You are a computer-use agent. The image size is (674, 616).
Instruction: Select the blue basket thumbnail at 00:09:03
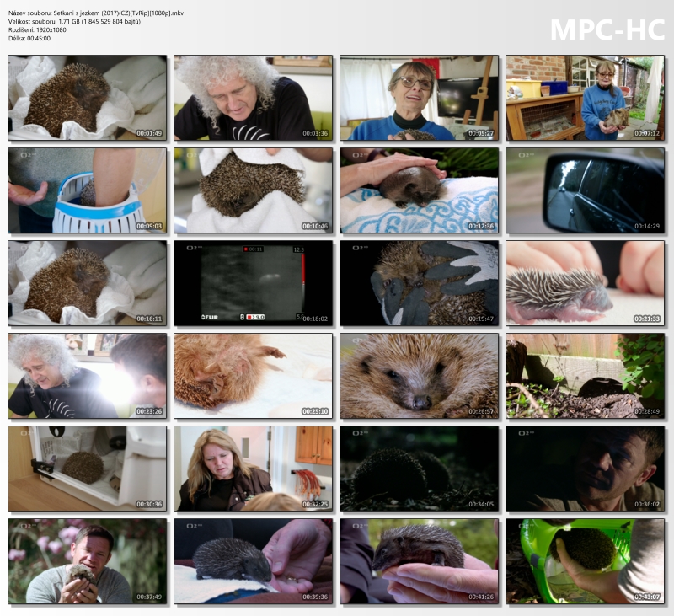[88, 190]
